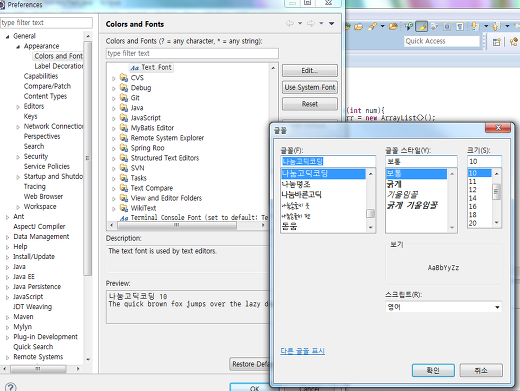Click the Colors and Fonts filter text field
The width and height of the screenshot is (520, 391).
pos(192,53)
